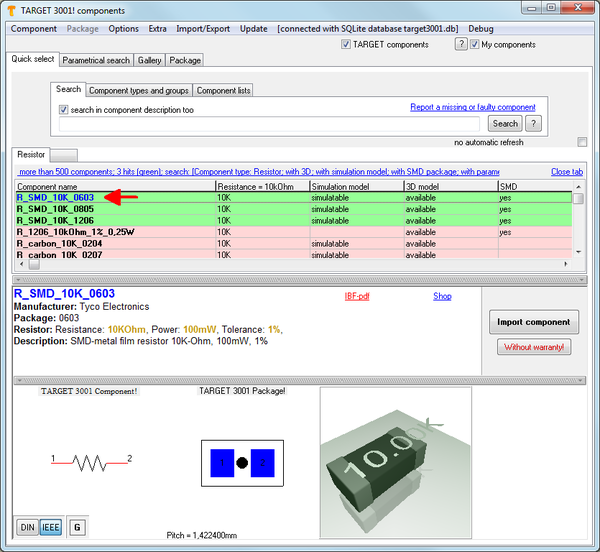This screenshot has width=600, height=552.
Task: Click into the search text field
Action: click(x=270, y=124)
